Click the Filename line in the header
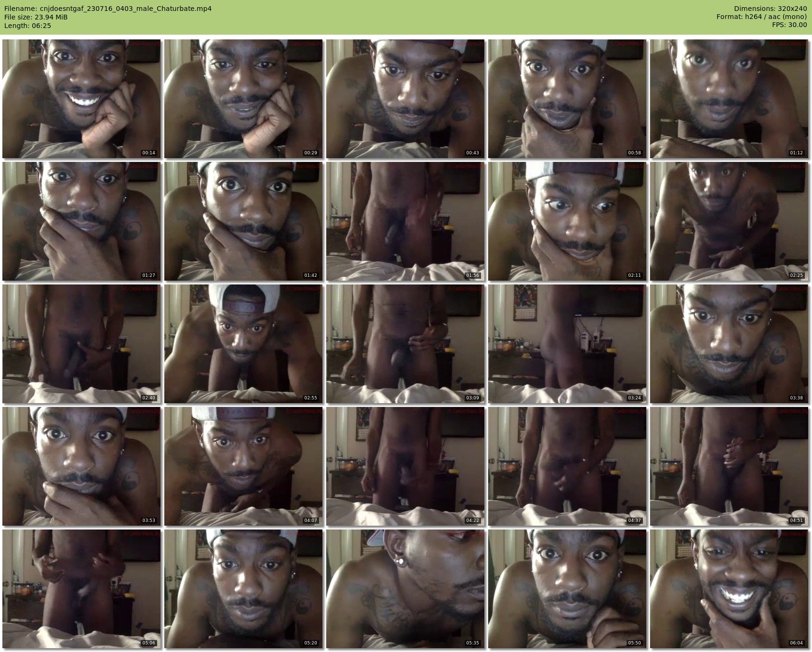 pyautogui.click(x=108, y=9)
